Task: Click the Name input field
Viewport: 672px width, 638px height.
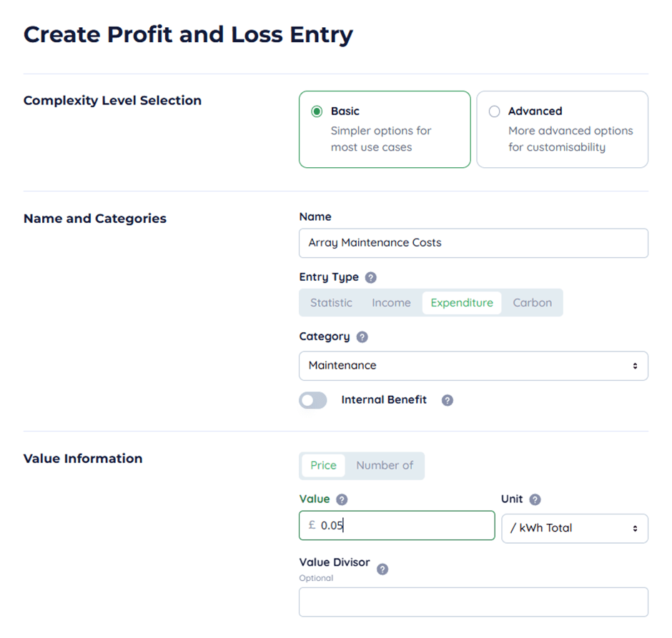Action: tap(473, 243)
